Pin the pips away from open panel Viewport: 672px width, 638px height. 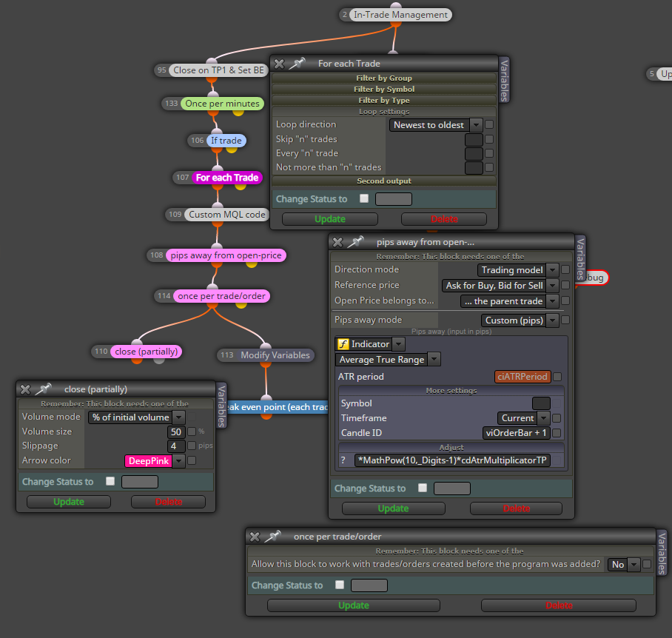click(x=355, y=242)
